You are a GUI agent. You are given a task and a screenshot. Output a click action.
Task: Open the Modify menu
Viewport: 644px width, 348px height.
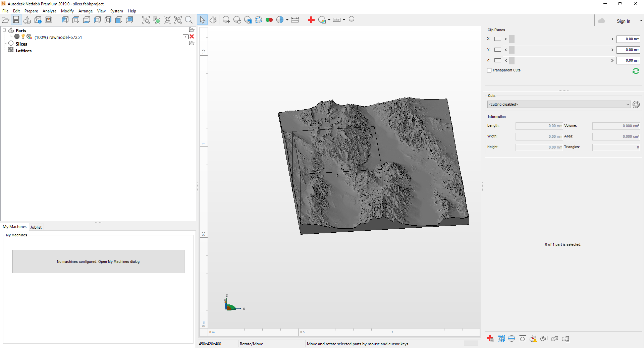(x=67, y=11)
